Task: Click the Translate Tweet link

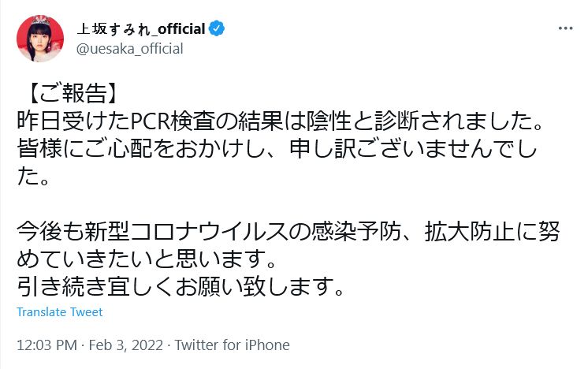Action: click(60, 312)
